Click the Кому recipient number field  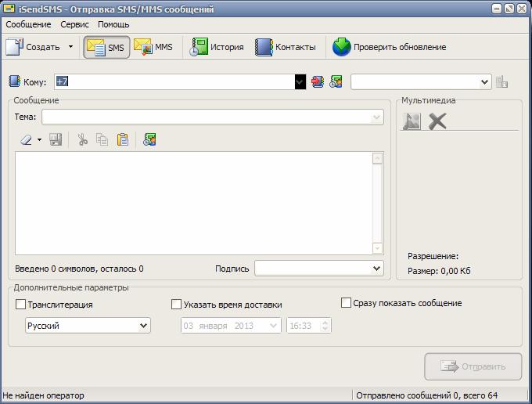[x=174, y=82]
